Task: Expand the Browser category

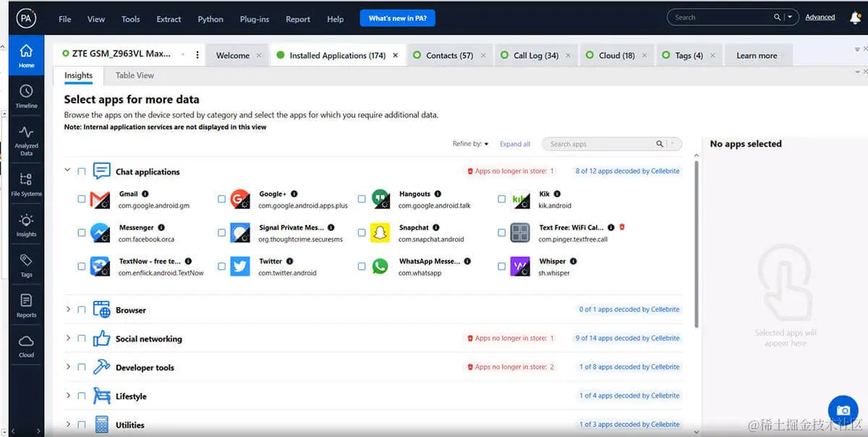Action: point(68,309)
